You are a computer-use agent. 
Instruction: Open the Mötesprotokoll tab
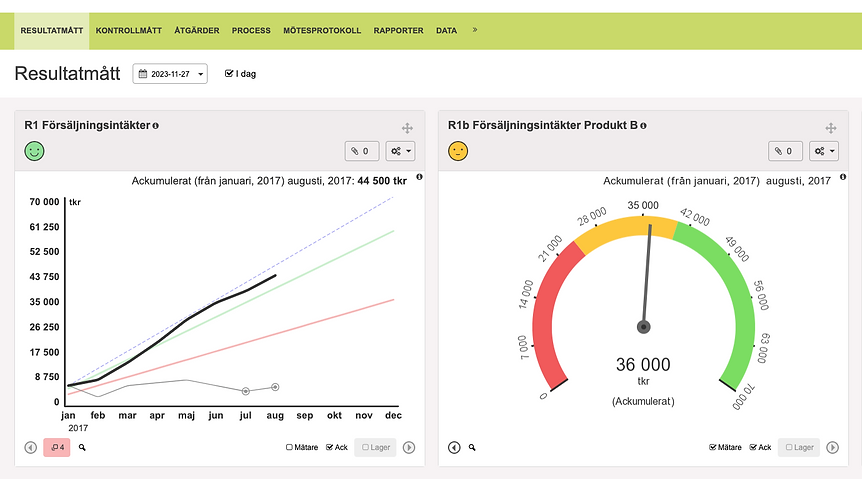(x=322, y=31)
